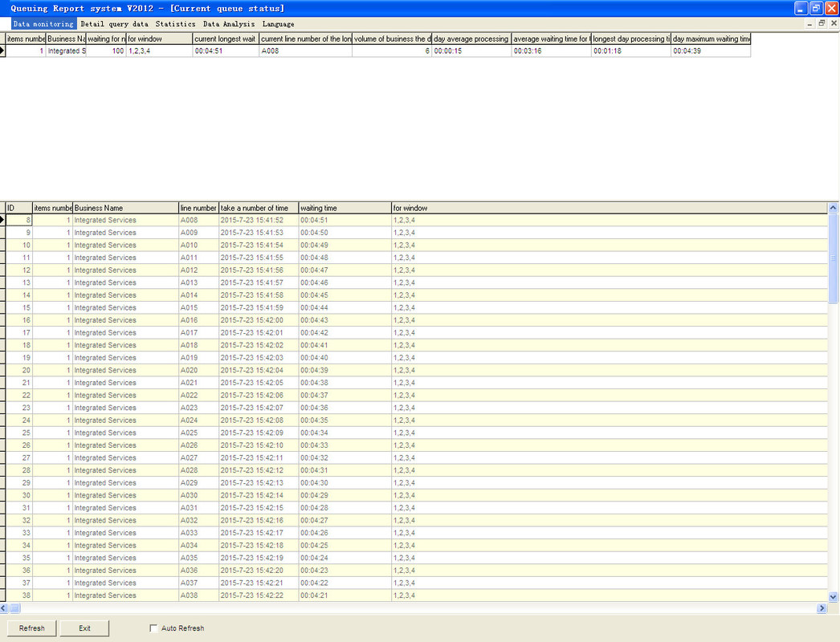Close the inner MDI child window

coord(833,24)
